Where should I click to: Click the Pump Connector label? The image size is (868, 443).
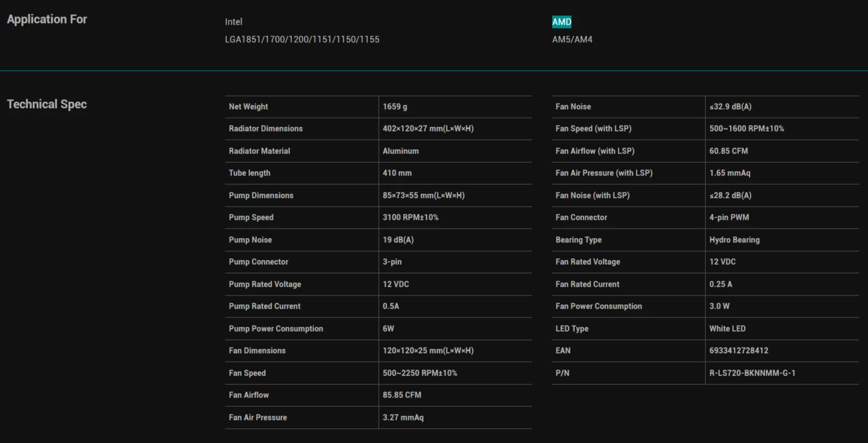coord(258,262)
